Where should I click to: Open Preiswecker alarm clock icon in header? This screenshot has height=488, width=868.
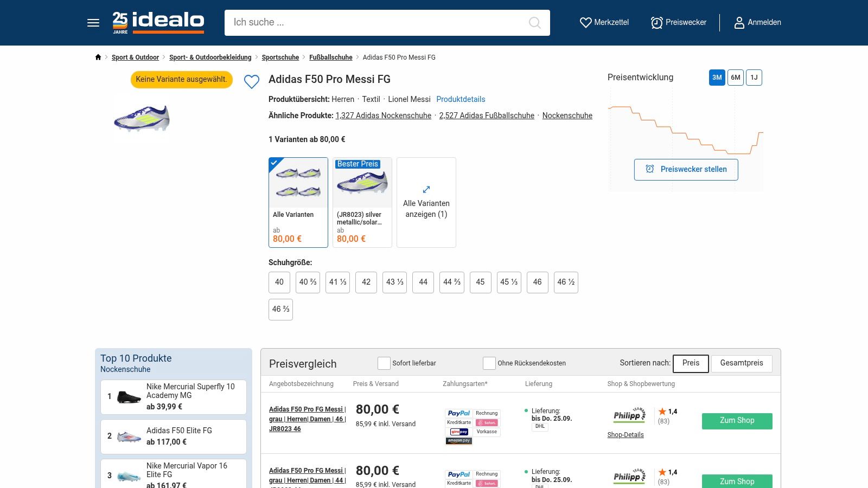656,23
